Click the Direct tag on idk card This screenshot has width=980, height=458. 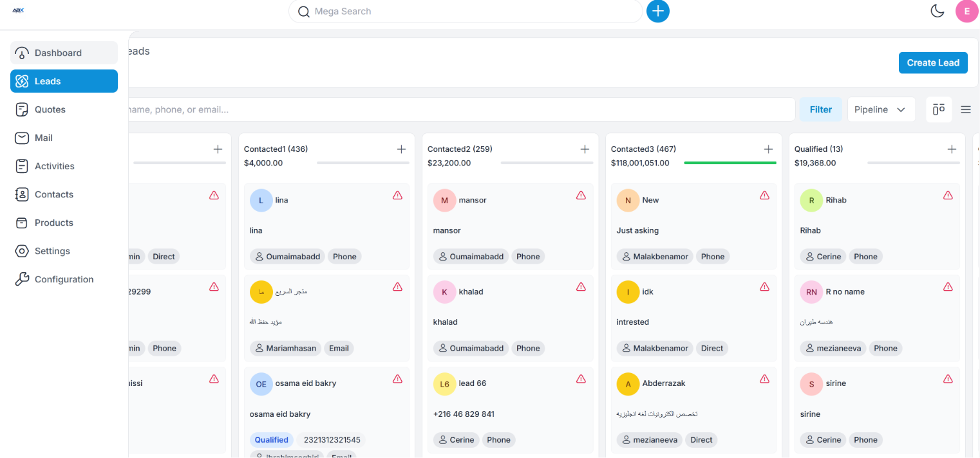(x=712, y=348)
